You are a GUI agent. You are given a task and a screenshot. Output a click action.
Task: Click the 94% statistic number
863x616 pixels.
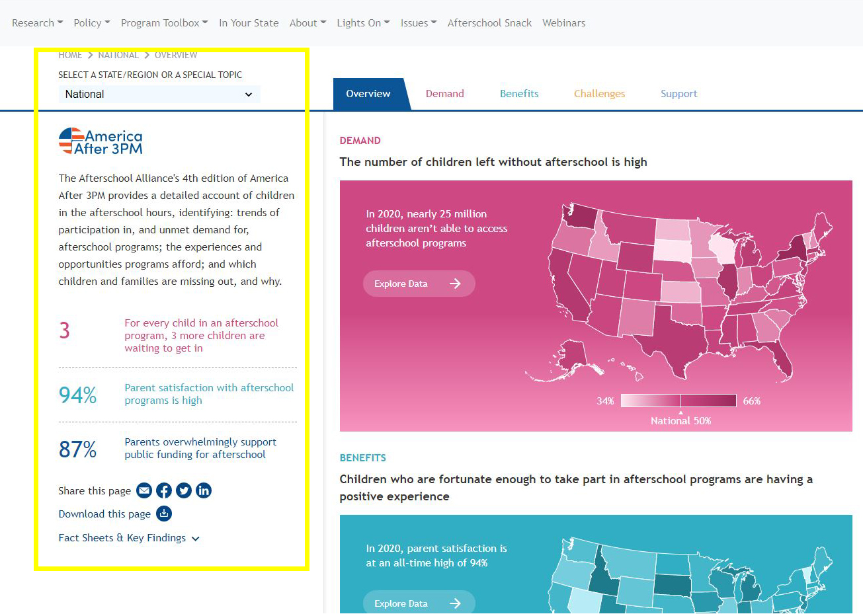click(x=77, y=395)
